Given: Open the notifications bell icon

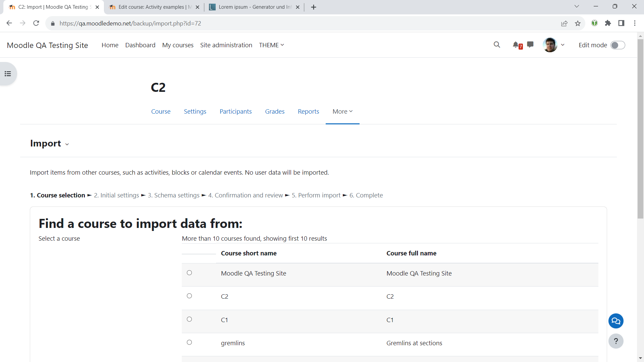Looking at the screenshot, I should click(516, 45).
